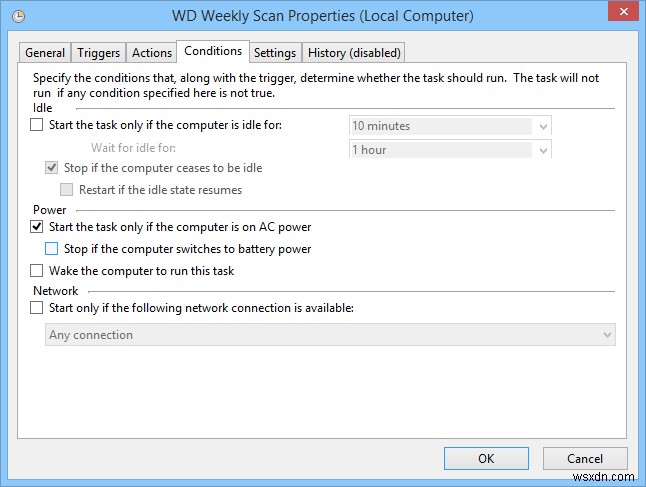Go to the Actions tab
The width and height of the screenshot is (646, 487).
[152, 53]
